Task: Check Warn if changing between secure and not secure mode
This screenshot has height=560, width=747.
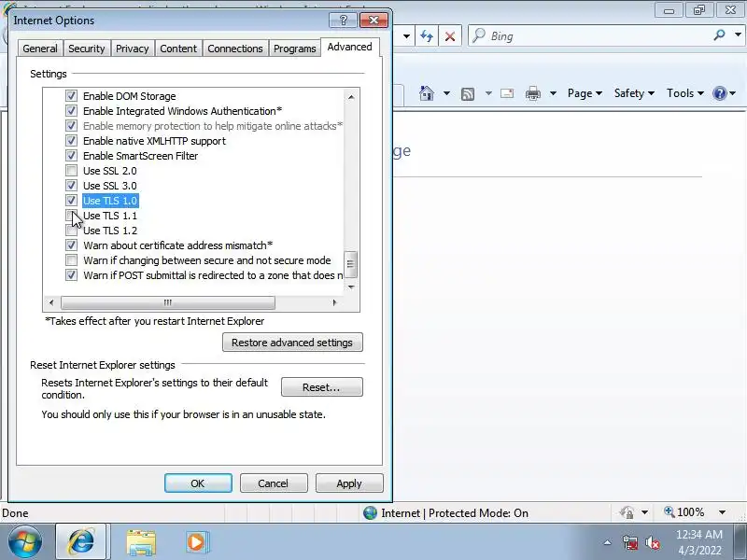Action: [71, 260]
